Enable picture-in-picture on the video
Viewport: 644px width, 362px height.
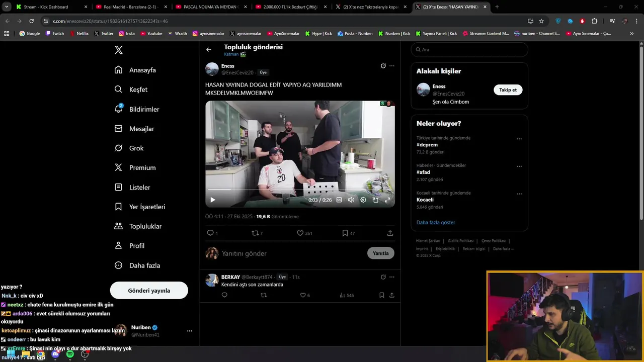[375, 200]
